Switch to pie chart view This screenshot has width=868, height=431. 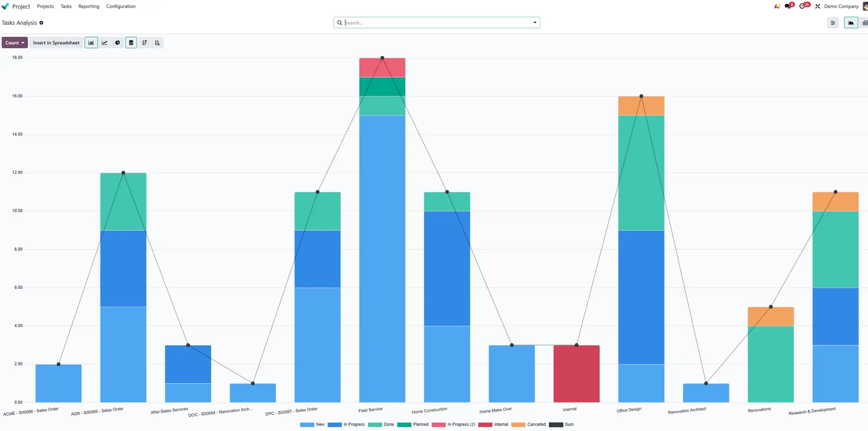point(118,43)
